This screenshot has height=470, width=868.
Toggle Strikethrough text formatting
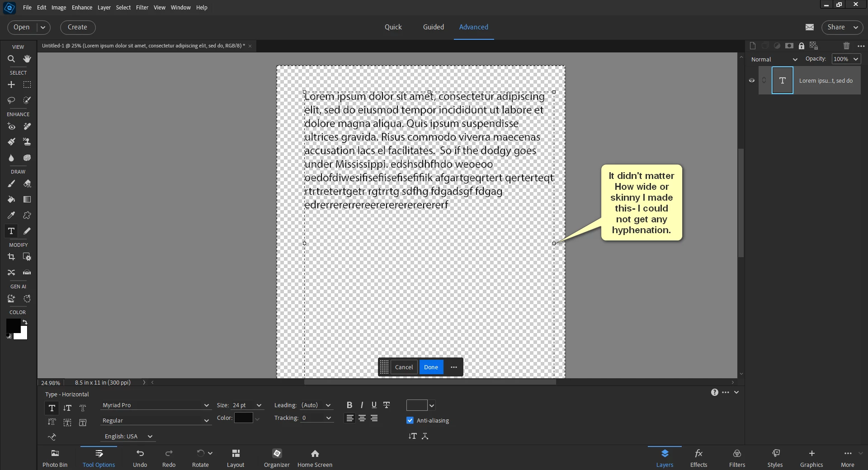(387, 405)
